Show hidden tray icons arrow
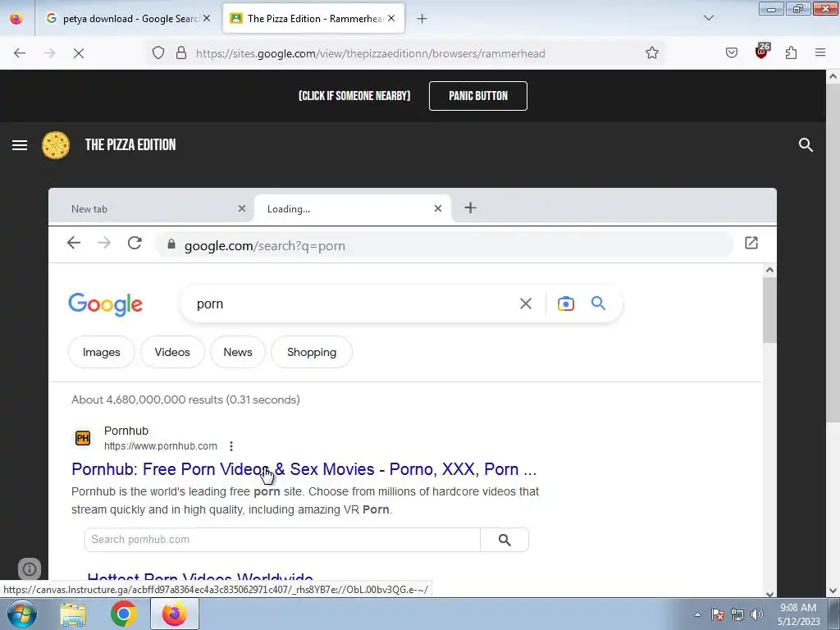 click(697, 614)
